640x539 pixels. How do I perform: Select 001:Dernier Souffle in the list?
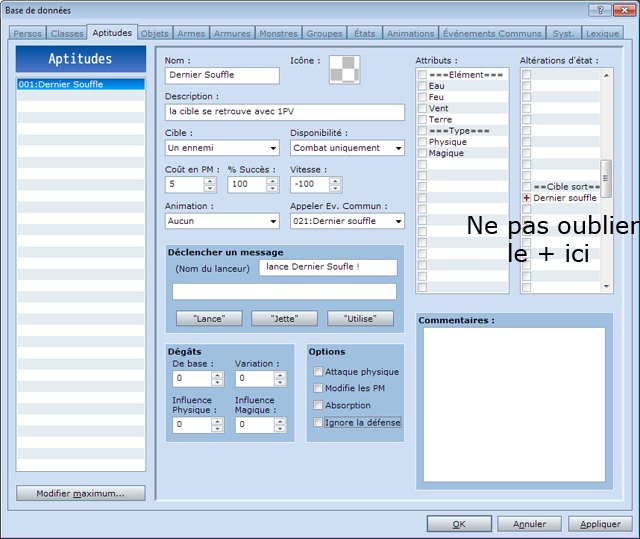click(81, 84)
